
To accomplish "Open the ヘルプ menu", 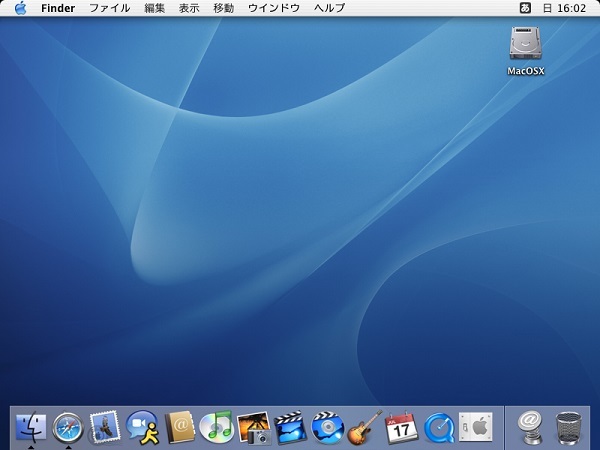I will pyautogui.click(x=329, y=8).
